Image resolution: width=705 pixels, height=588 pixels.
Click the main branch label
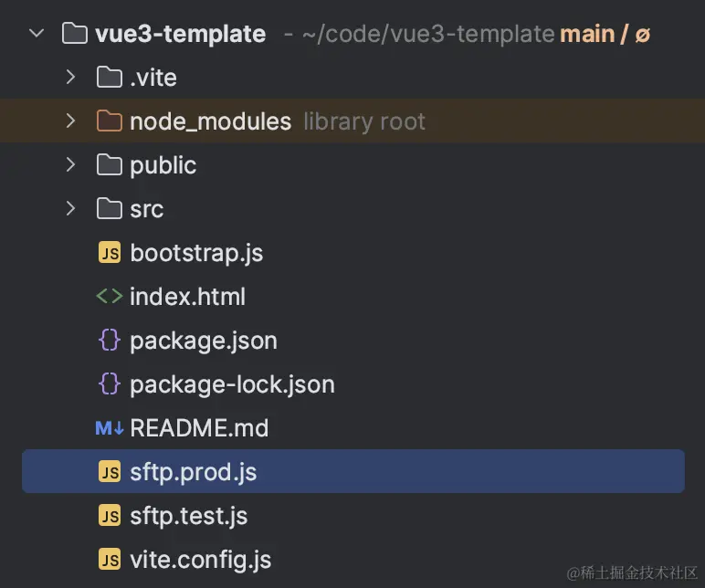[586, 35]
